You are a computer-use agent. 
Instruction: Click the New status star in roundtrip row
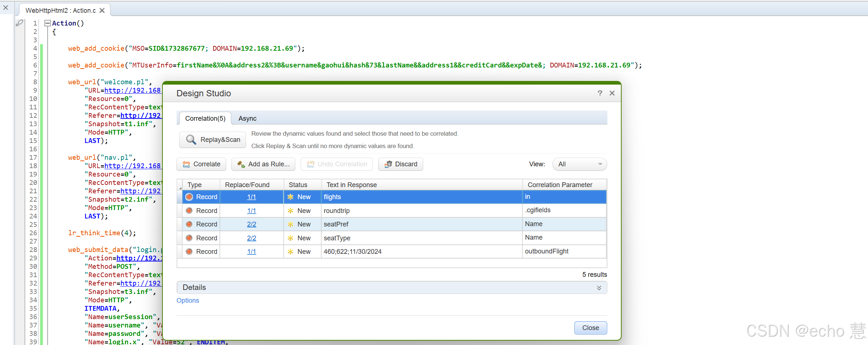pyautogui.click(x=291, y=211)
